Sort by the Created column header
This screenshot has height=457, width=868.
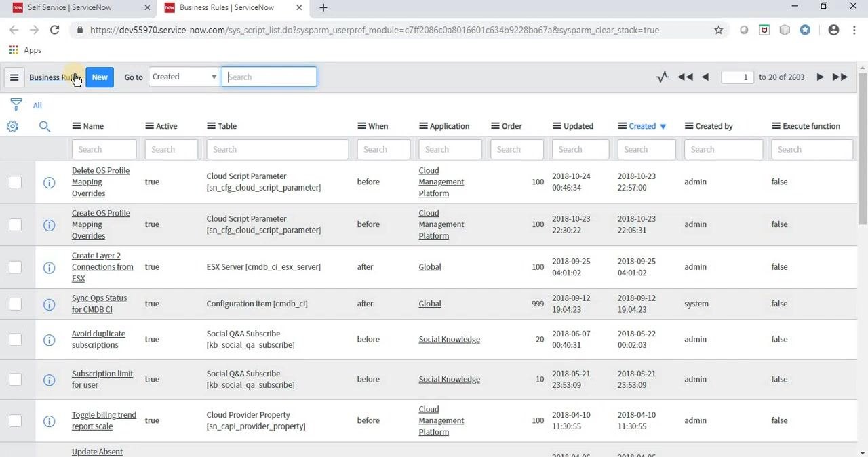click(642, 126)
